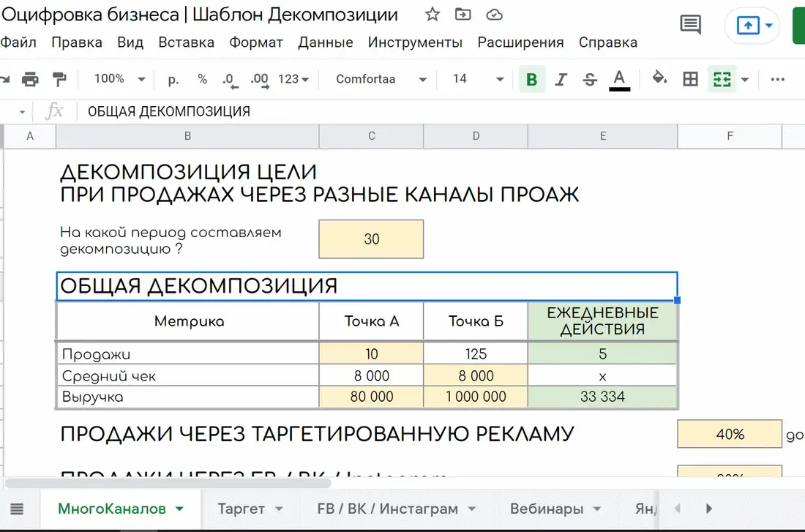Star the spreadsheet document

coord(433,15)
